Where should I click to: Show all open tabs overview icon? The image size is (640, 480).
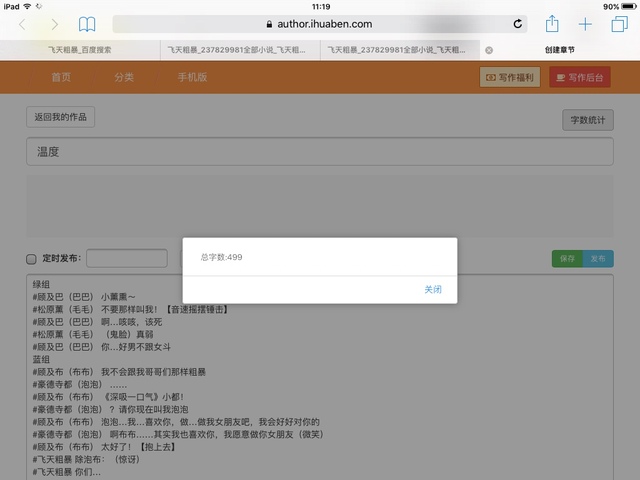point(618,24)
